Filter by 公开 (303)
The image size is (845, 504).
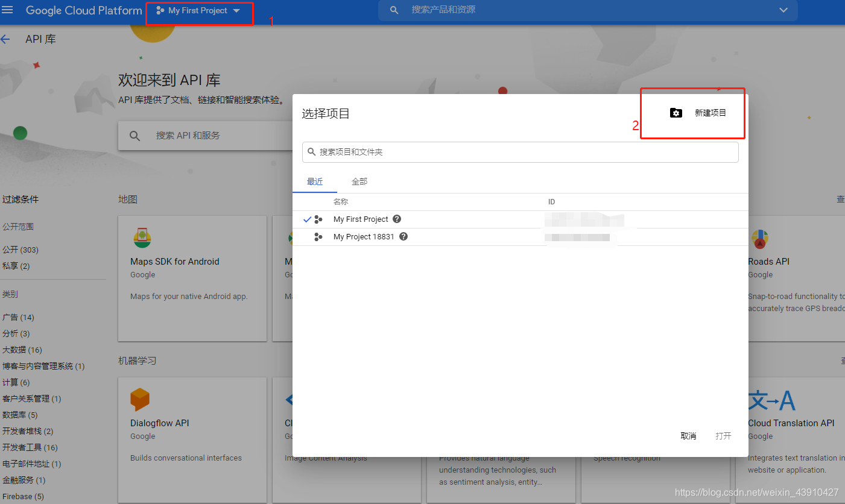point(21,250)
